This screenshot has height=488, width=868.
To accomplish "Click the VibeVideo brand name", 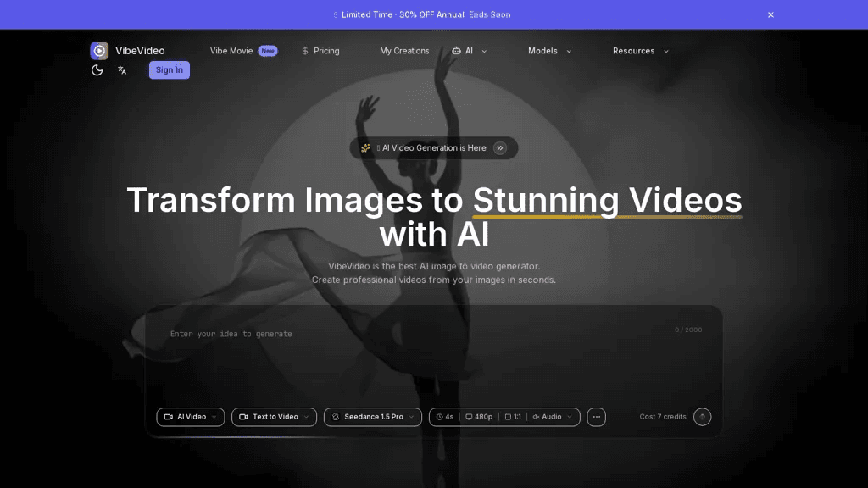I will click(x=140, y=50).
